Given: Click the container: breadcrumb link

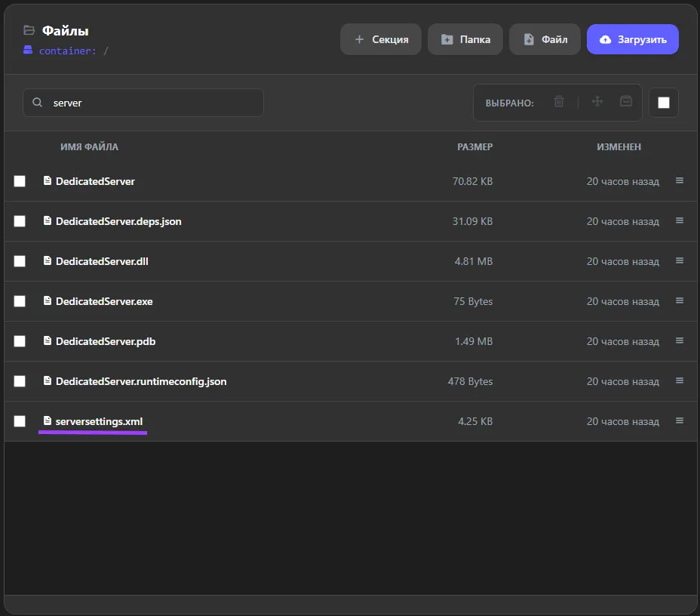Looking at the screenshot, I should (x=67, y=51).
